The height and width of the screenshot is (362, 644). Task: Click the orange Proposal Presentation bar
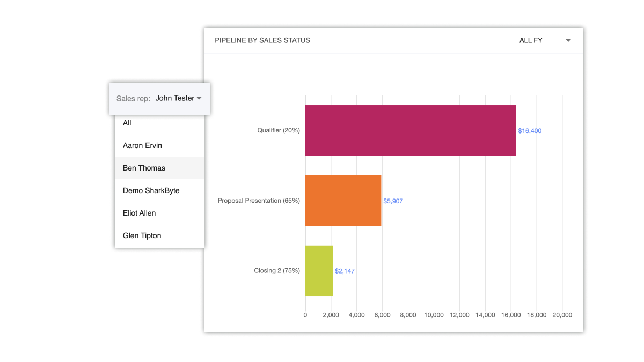pos(343,201)
